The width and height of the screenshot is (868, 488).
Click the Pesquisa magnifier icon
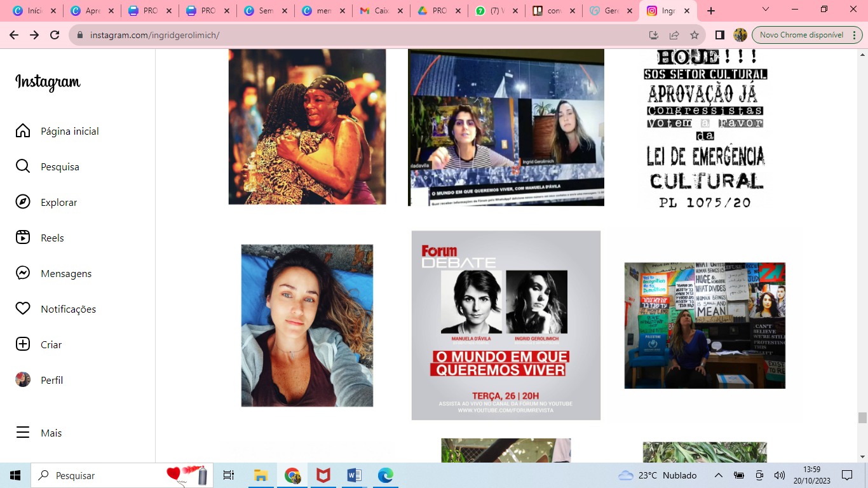pyautogui.click(x=23, y=166)
